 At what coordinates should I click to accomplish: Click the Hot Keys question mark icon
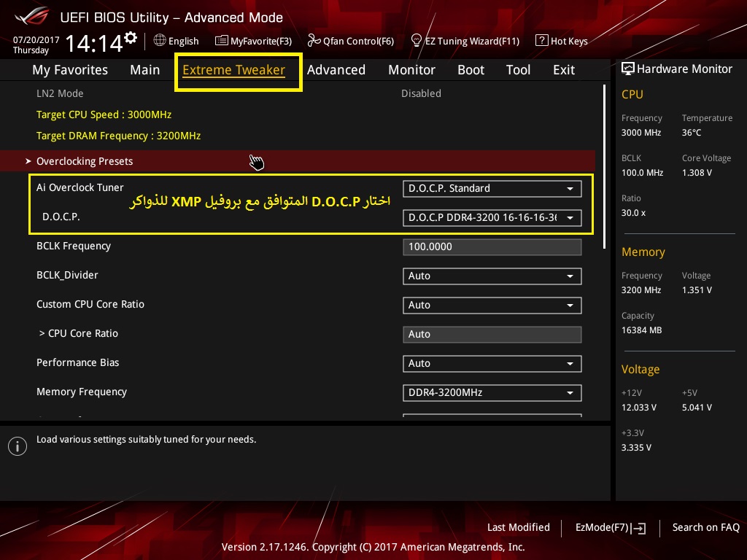[542, 41]
